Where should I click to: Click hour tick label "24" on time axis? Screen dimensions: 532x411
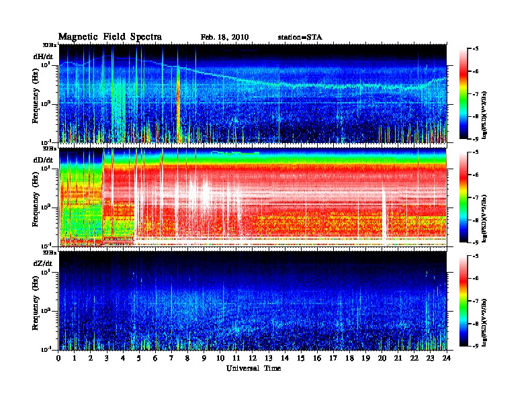pos(447,358)
